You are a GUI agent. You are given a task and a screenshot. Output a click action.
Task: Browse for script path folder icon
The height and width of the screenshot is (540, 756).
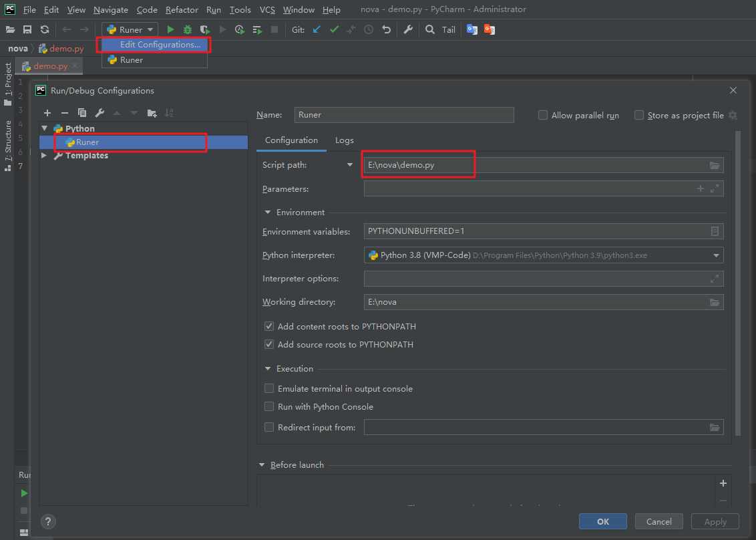715,165
